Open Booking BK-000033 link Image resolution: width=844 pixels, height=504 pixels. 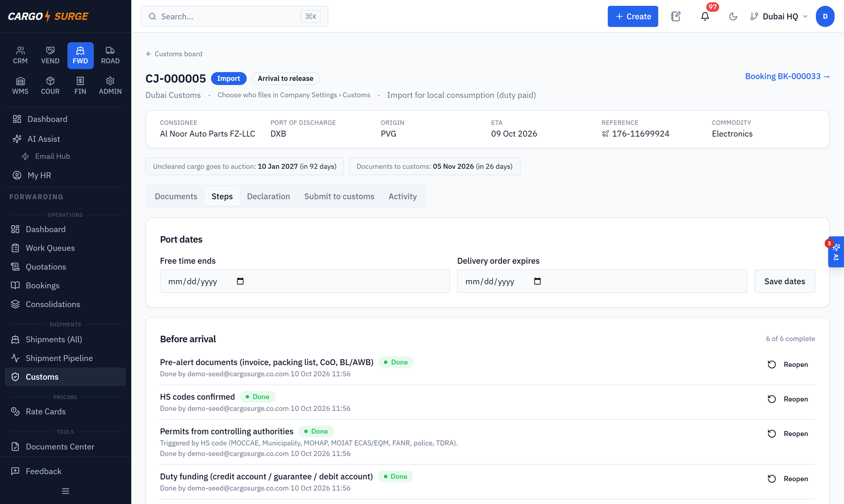click(x=787, y=76)
